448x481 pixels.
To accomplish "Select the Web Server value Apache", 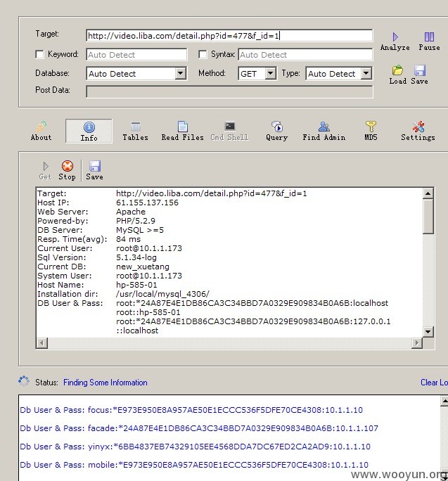I will (131, 212).
